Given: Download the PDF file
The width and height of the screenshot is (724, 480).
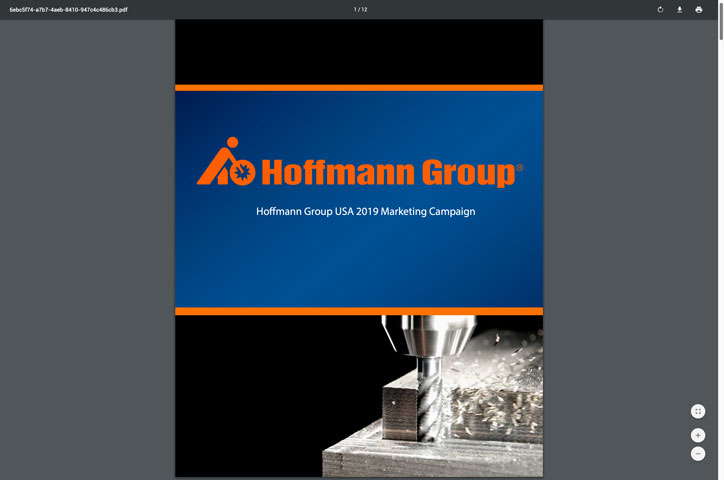Looking at the screenshot, I should click(680, 10).
